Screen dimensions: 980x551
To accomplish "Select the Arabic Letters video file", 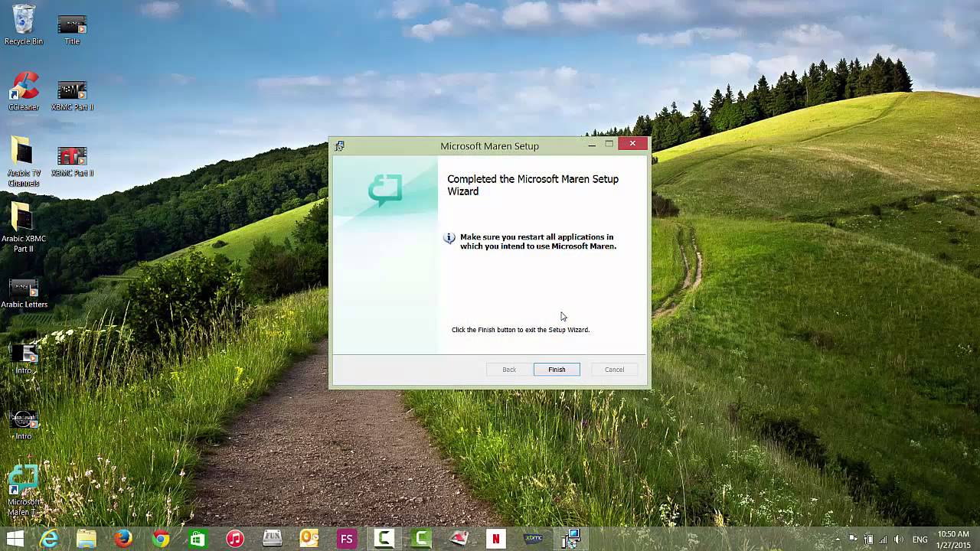I will coord(24,294).
